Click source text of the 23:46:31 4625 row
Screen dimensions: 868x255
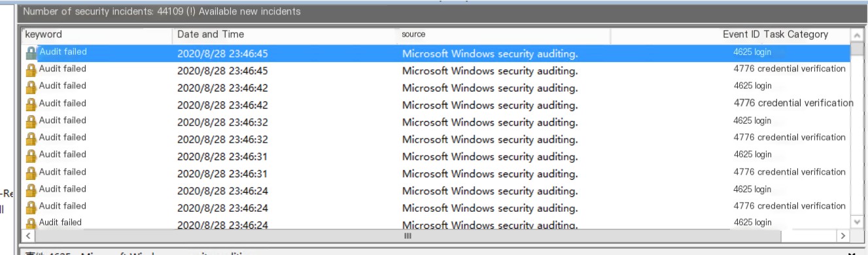coord(490,156)
